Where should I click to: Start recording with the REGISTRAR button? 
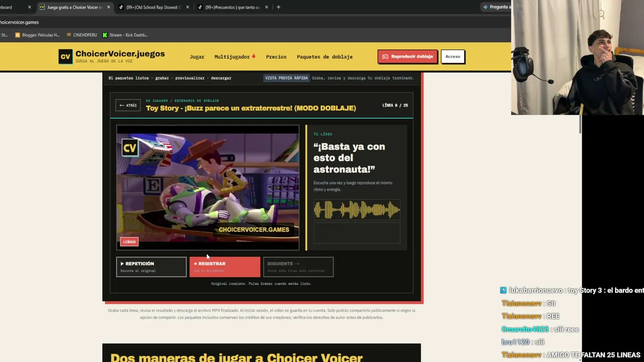225,266
